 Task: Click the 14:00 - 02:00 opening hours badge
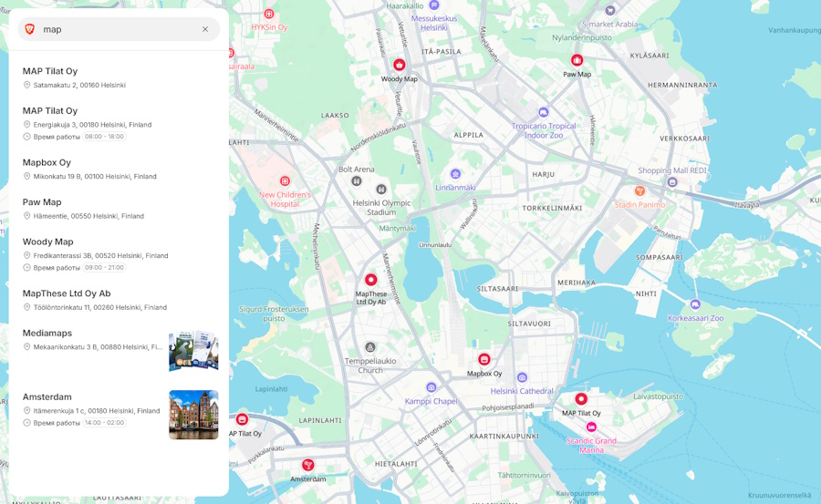[105, 422]
